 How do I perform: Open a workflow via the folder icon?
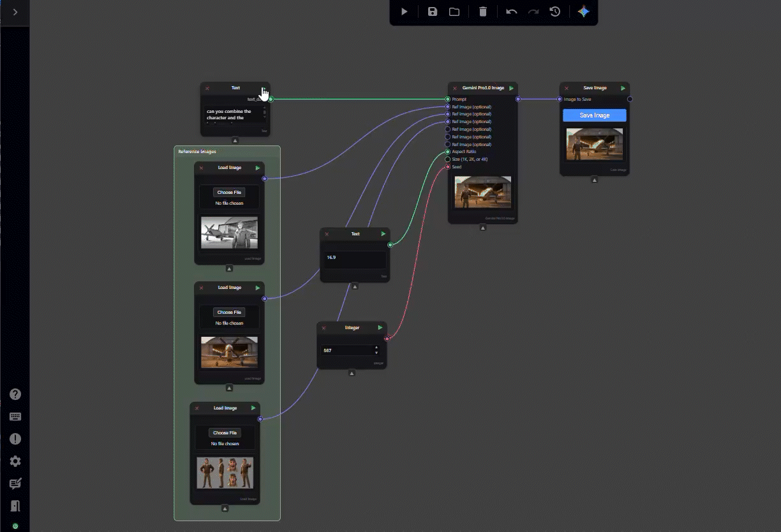click(454, 11)
